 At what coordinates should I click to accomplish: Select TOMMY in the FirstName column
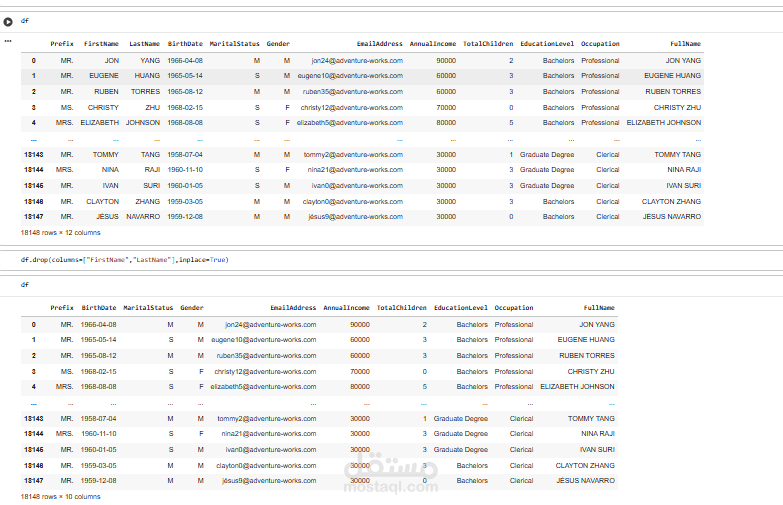(106, 155)
